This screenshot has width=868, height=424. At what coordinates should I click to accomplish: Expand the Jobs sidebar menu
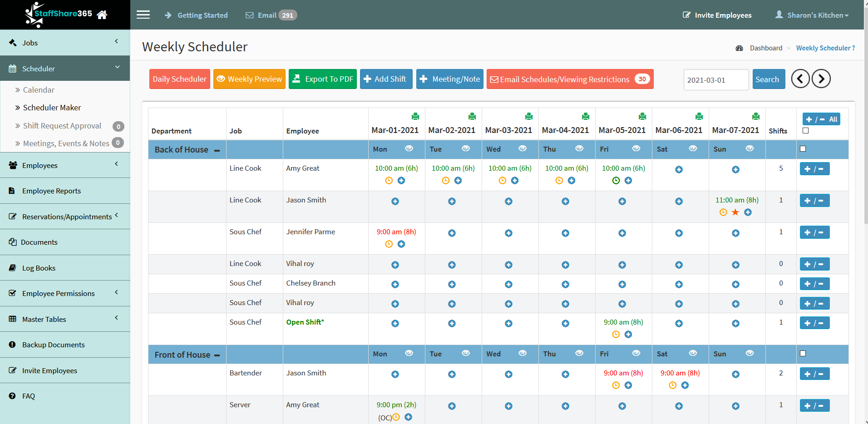tap(65, 43)
